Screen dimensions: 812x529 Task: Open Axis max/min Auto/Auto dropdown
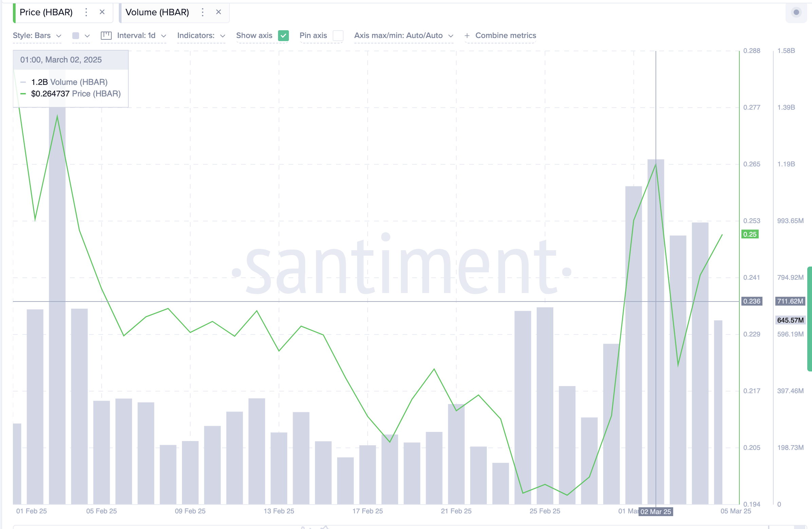404,36
